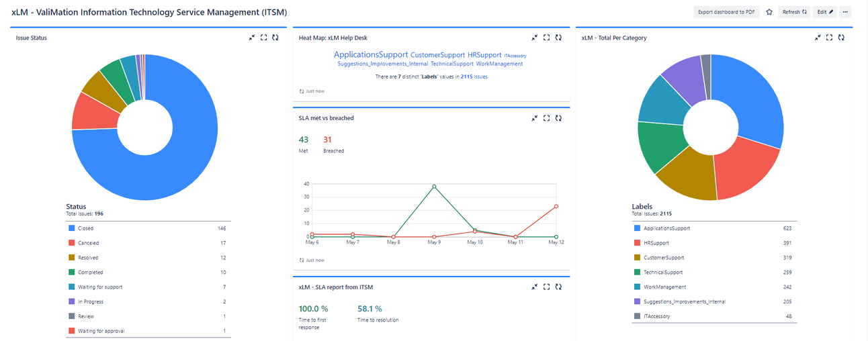Refresh the Issue Status gadget
The width and height of the screenshot is (868, 341).
click(x=275, y=38)
